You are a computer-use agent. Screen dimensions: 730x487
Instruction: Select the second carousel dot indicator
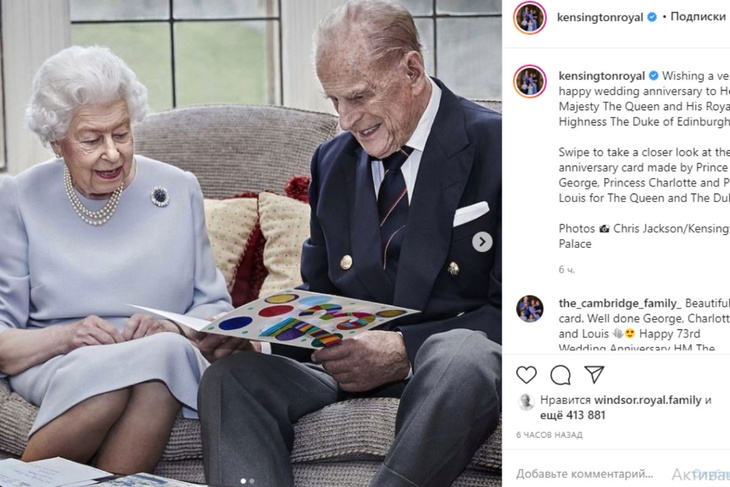[252, 481]
